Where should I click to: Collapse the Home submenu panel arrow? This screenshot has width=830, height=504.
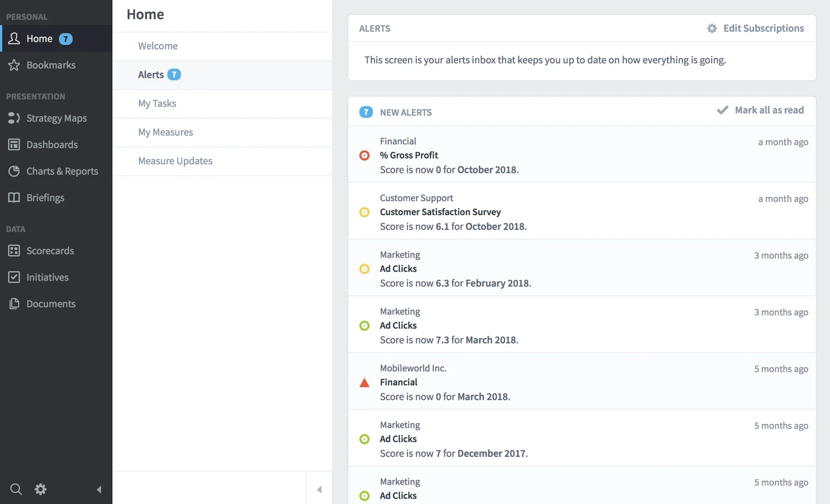point(319,489)
